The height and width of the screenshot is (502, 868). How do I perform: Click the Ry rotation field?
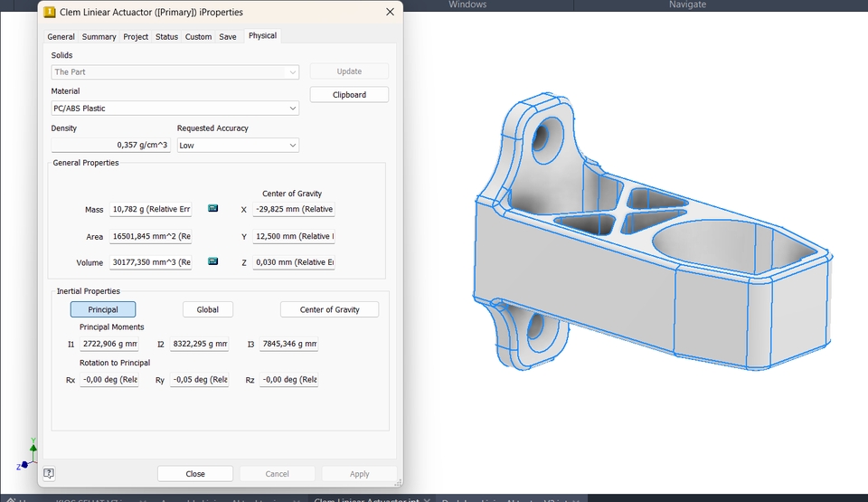[x=199, y=380]
